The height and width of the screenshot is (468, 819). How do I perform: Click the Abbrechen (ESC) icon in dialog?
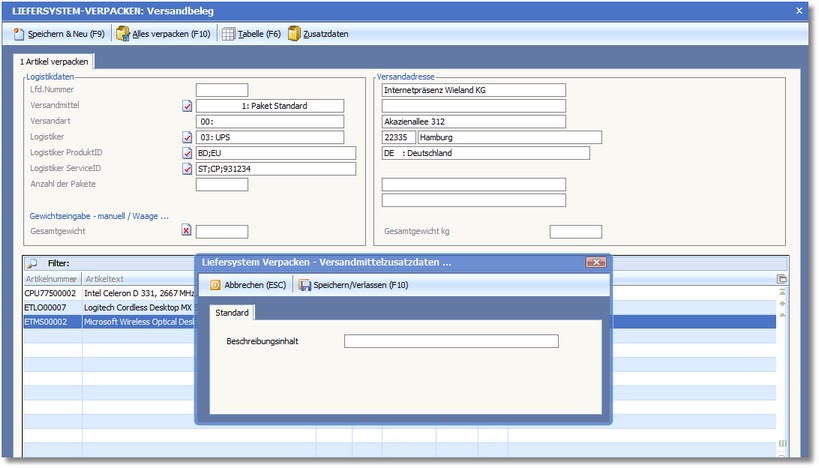click(215, 285)
